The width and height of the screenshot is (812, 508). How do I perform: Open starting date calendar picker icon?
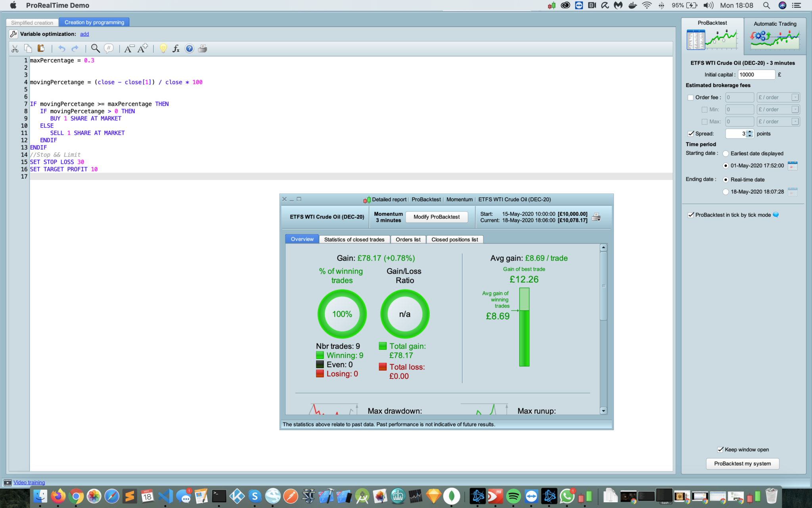click(x=792, y=165)
